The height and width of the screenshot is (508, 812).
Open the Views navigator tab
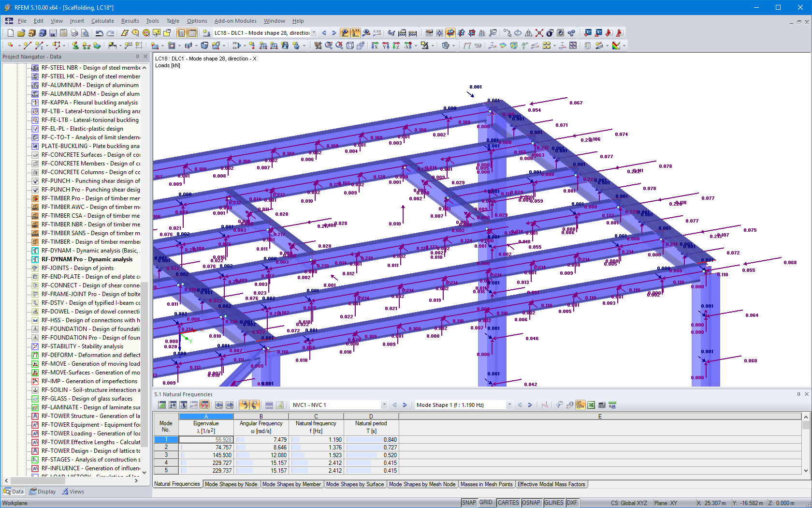73,492
